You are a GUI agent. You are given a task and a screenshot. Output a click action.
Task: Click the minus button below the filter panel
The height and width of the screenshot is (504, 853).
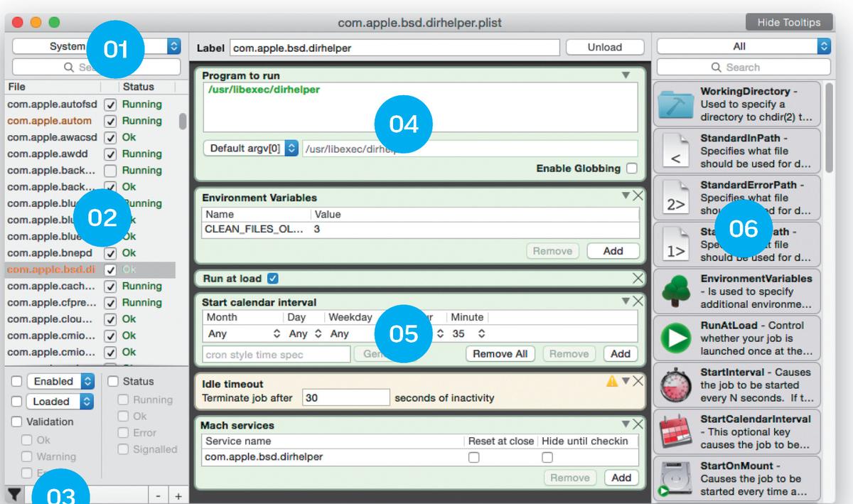pos(158,495)
